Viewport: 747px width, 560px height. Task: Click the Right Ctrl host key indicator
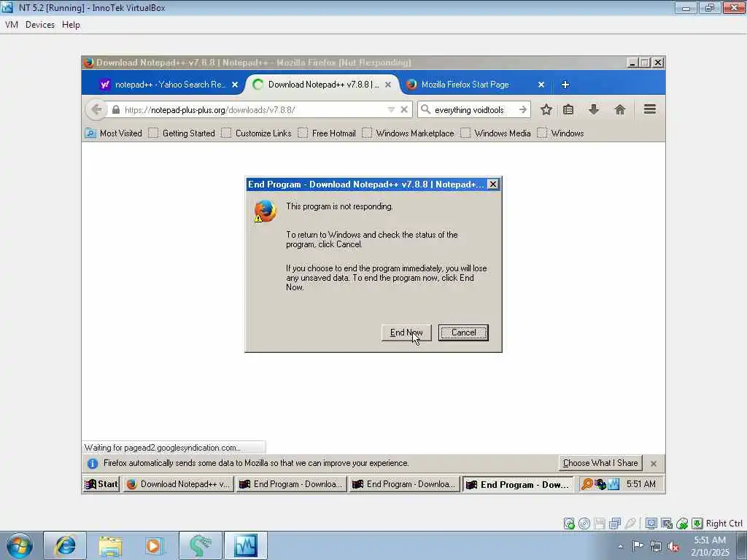pos(724,524)
